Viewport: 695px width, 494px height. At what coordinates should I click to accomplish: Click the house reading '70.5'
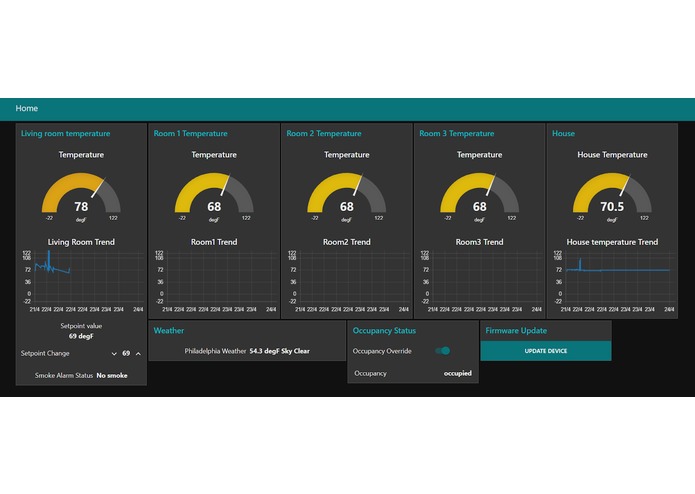(x=612, y=206)
